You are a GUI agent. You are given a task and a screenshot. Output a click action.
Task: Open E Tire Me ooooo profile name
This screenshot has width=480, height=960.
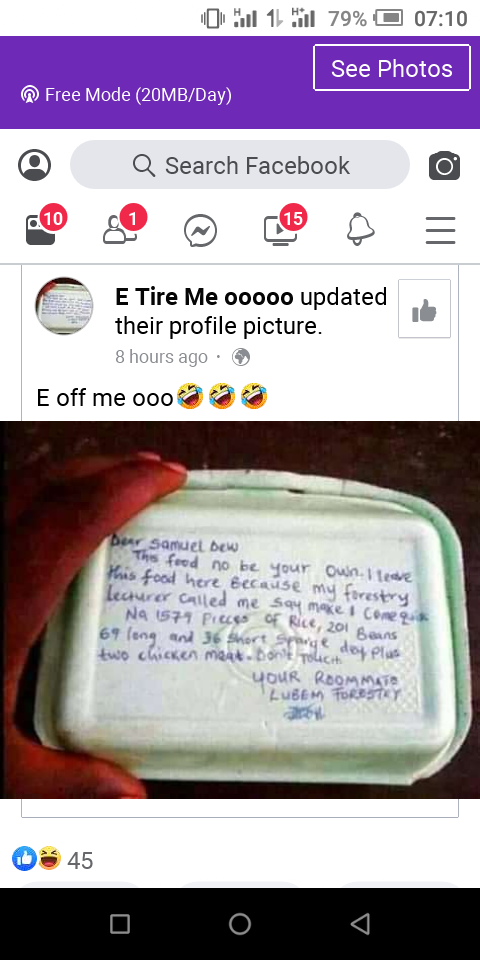(204, 297)
